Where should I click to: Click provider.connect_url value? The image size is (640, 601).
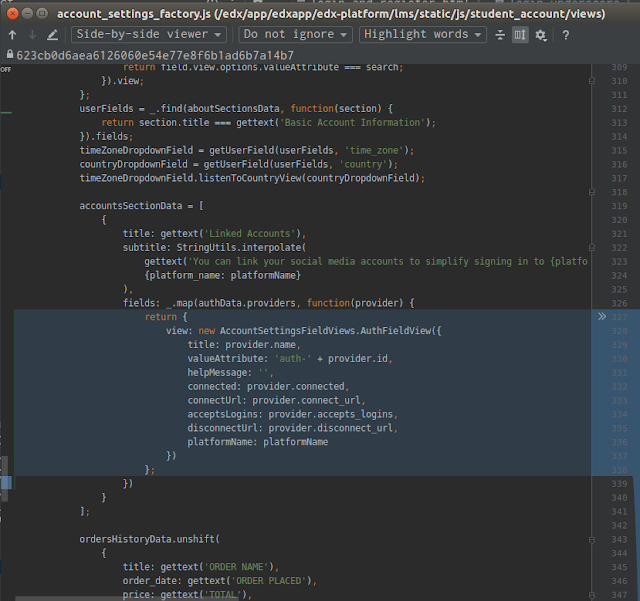click(306, 400)
